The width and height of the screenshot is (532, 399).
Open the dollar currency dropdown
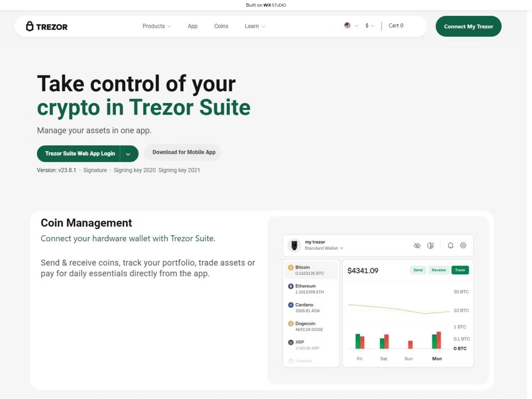tap(369, 26)
